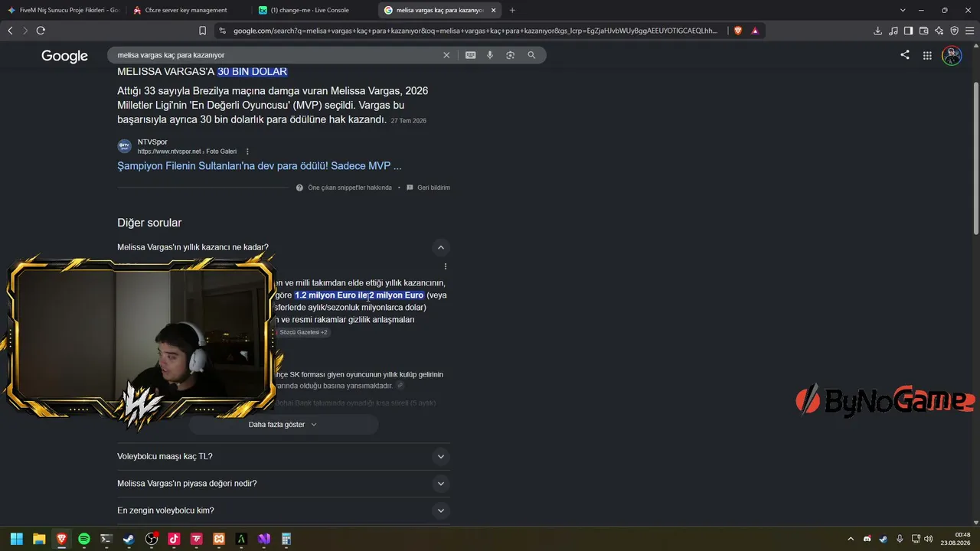Open a new browser tab
980x551 pixels.
click(x=512, y=10)
